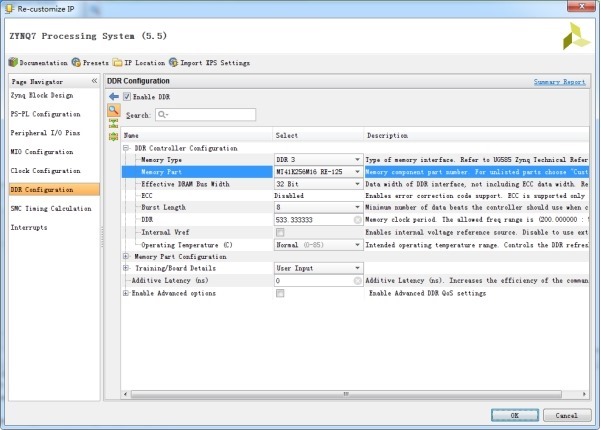The image size is (601, 430).
Task: Select the Internal Vref row label
Action: tap(165, 232)
